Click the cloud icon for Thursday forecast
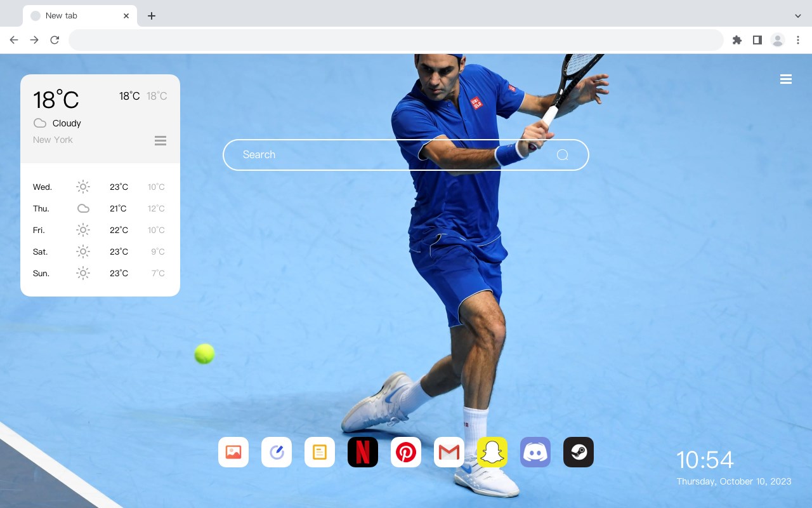 [x=83, y=208]
